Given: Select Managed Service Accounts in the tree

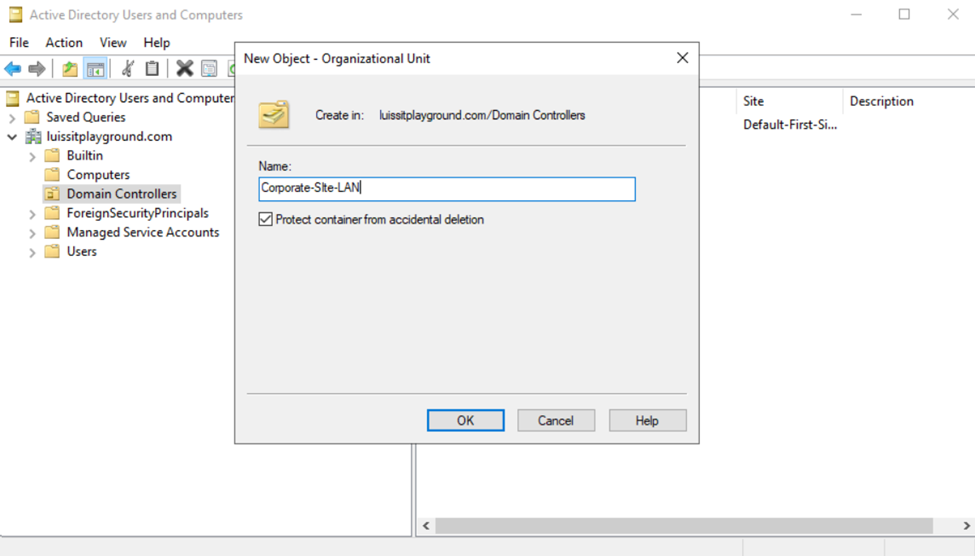Looking at the screenshot, I should [x=143, y=233].
